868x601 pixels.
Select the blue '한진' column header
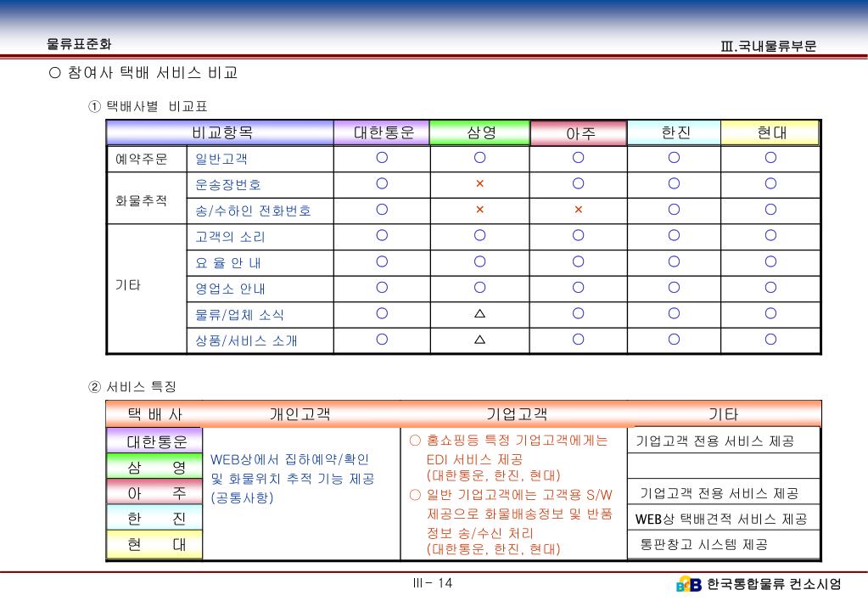pyautogui.click(x=675, y=132)
